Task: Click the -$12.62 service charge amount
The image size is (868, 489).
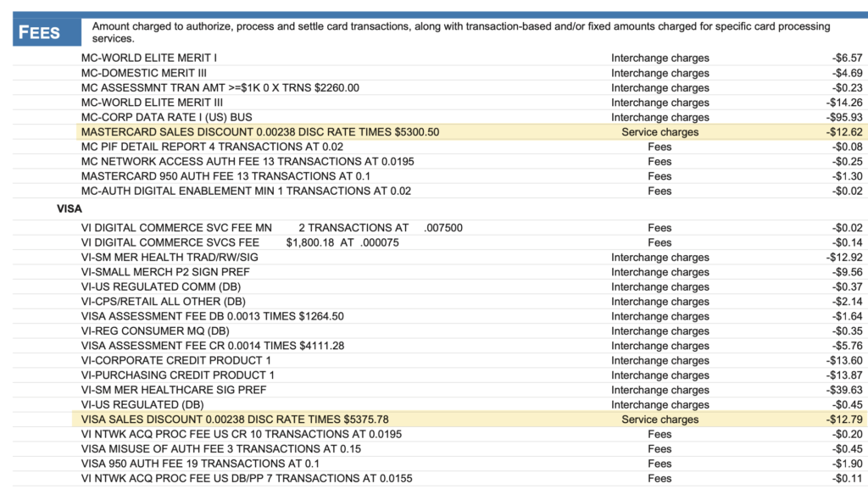Action: pyautogui.click(x=844, y=132)
